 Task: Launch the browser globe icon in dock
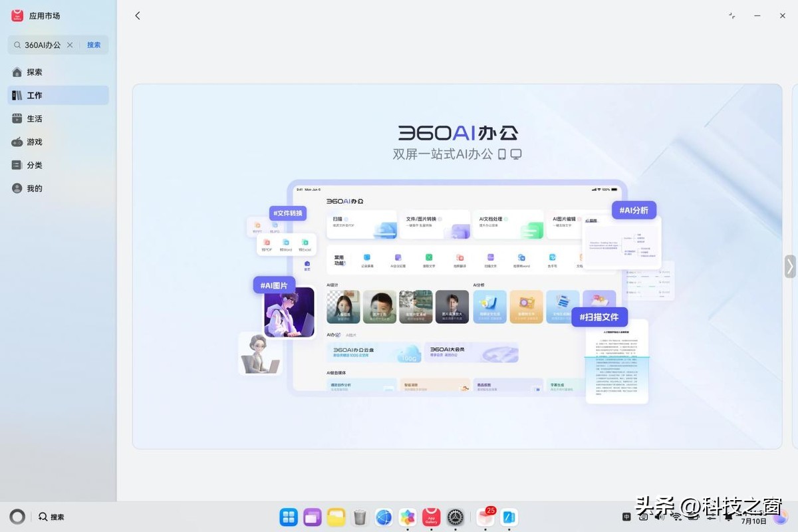(x=384, y=517)
